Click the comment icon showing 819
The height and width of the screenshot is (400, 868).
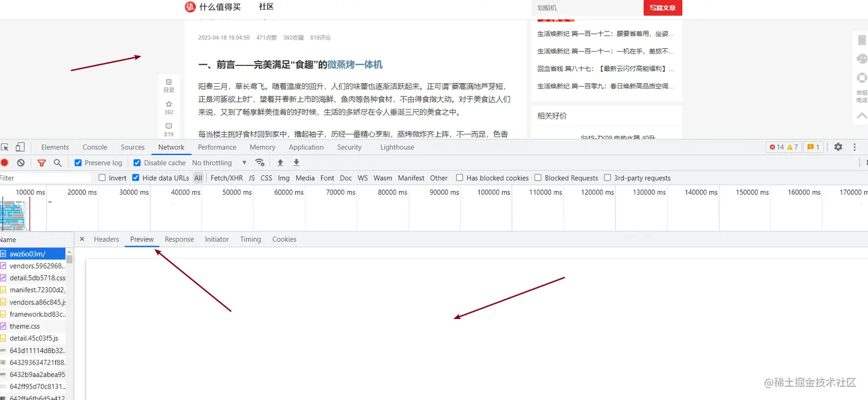(169, 130)
